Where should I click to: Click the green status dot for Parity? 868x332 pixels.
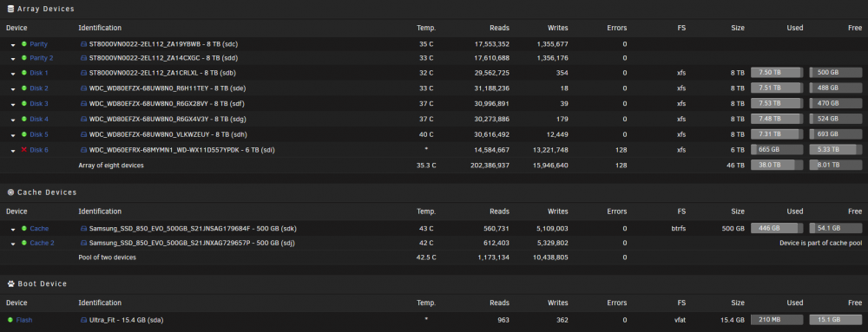tap(23, 43)
